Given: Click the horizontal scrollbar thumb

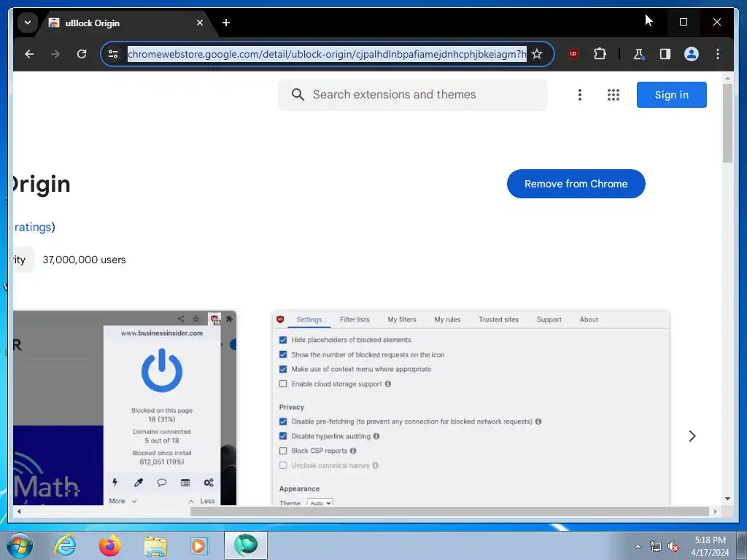Looking at the screenshot, I should [x=449, y=511].
